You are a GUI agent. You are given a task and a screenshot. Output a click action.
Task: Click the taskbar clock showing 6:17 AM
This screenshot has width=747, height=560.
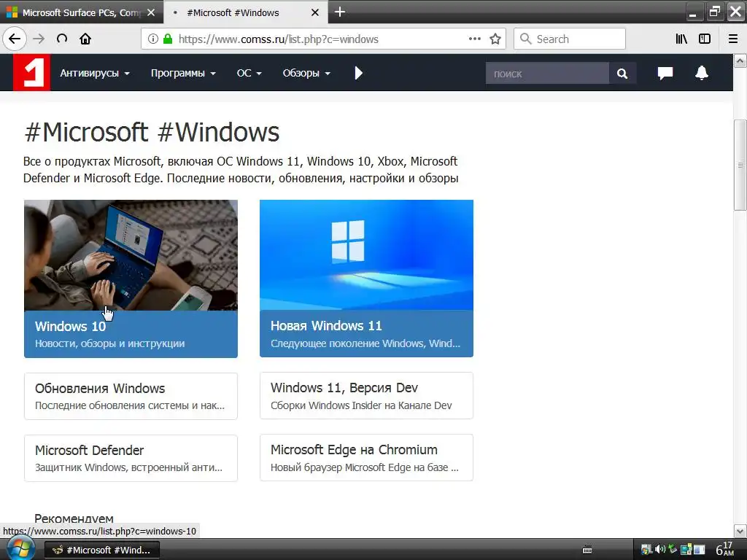tap(725, 549)
